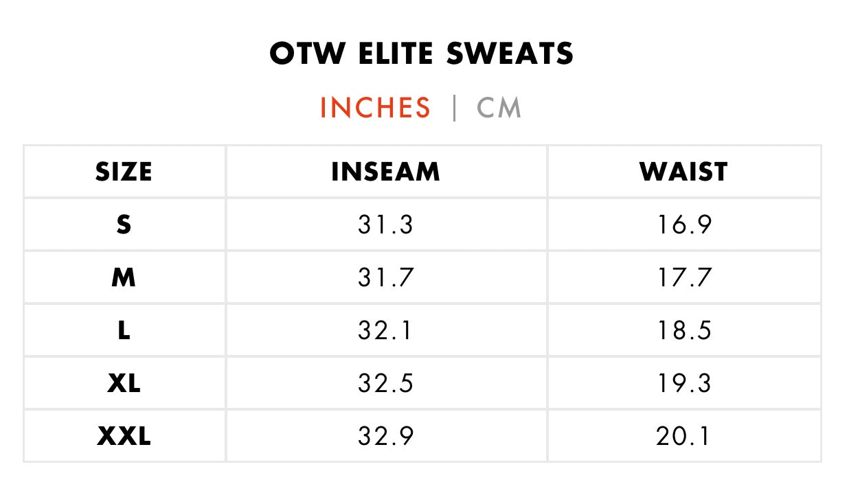Click the 17.7 waist value
Image resolution: width=849 pixels, height=504 pixels.
[683, 277]
